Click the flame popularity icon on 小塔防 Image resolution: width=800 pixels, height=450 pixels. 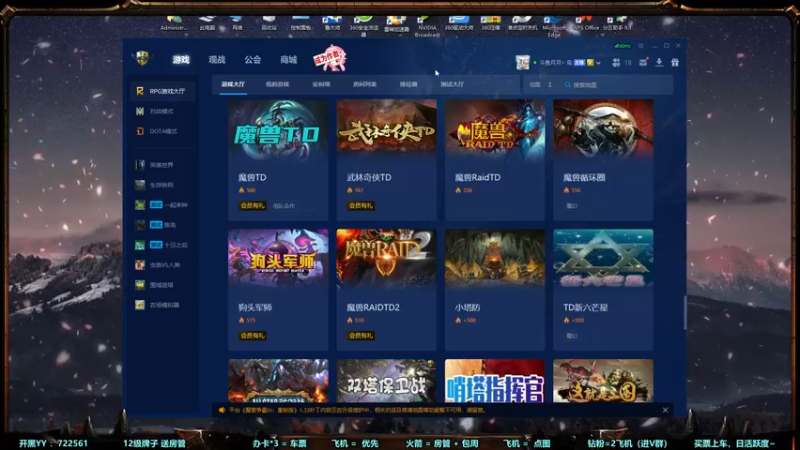tap(458, 320)
